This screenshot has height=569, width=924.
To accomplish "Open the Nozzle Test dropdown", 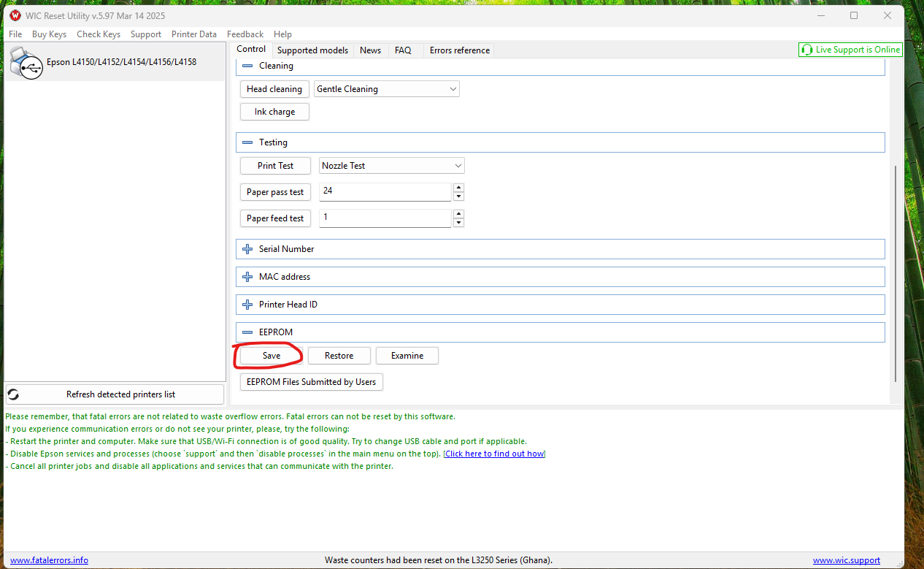I will click(x=392, y=166).
